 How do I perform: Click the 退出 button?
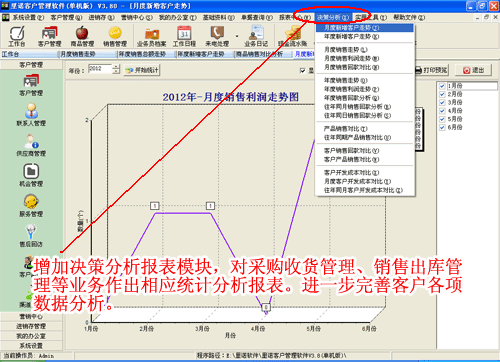click(473, 70)
